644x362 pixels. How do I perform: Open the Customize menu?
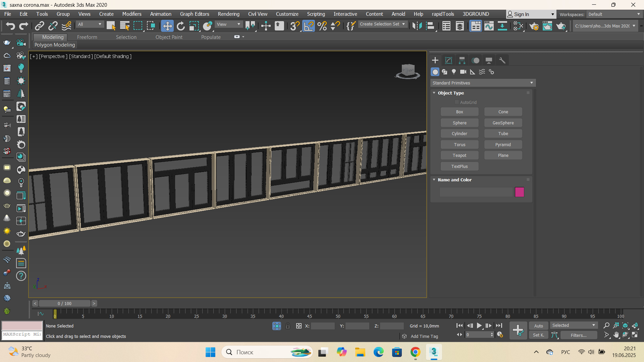[x=287, y=14]
